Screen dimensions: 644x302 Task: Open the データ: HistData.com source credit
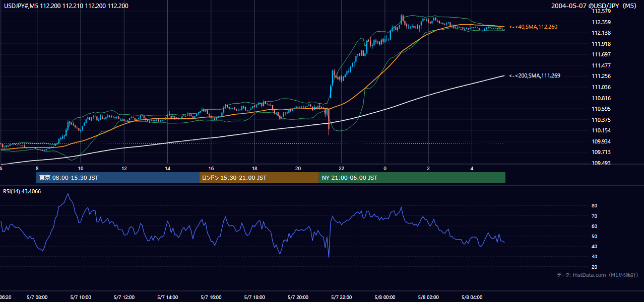(598, 275)
